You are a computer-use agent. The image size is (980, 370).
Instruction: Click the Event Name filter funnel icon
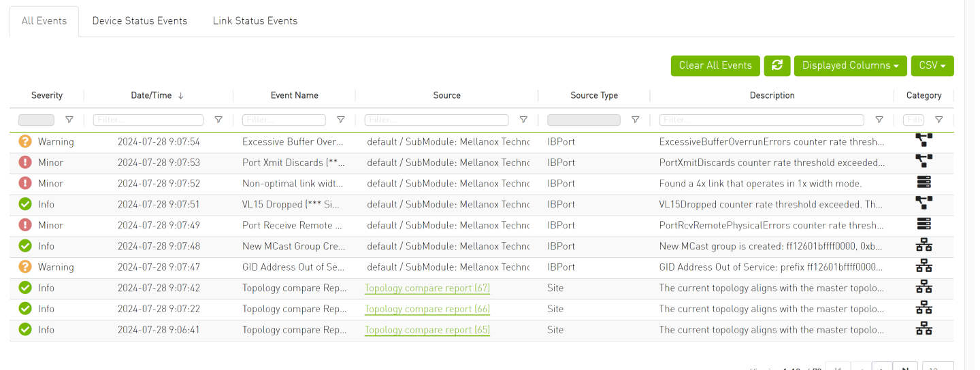pyautogui.click(x=340, y=120)
